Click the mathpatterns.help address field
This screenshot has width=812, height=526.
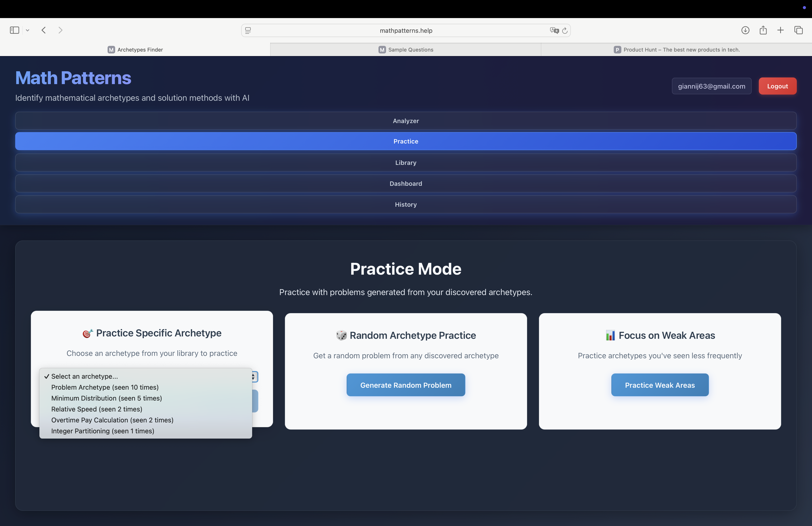pos(406,31)
